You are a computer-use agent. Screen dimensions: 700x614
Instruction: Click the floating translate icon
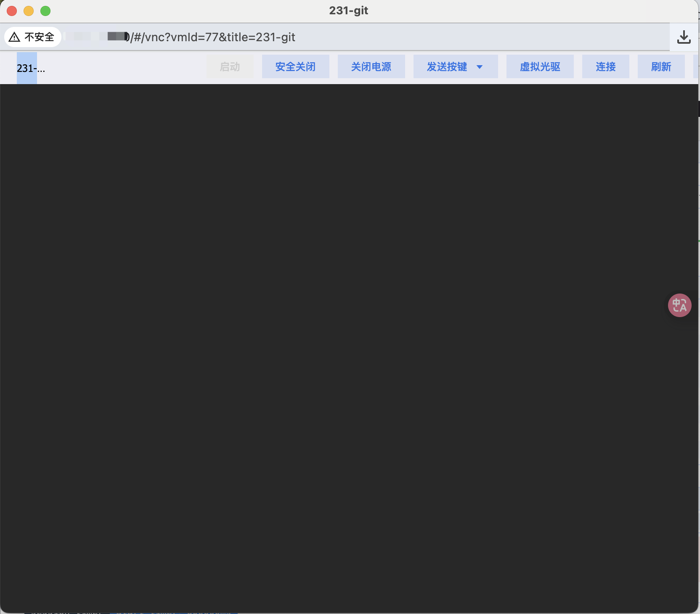[x=679, y=305]
